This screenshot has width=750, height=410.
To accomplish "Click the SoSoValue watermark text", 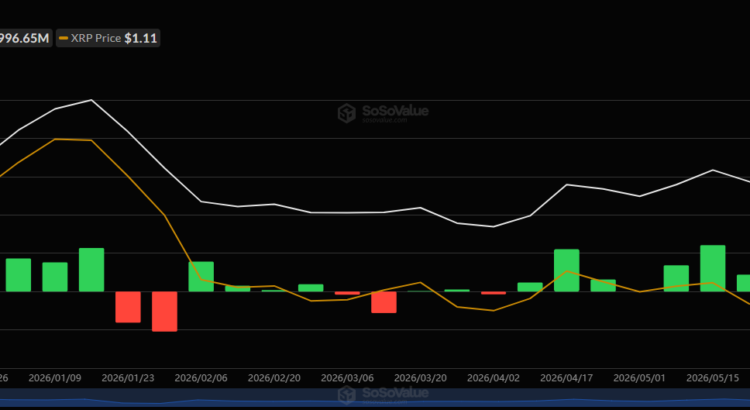I will [395, 111].
